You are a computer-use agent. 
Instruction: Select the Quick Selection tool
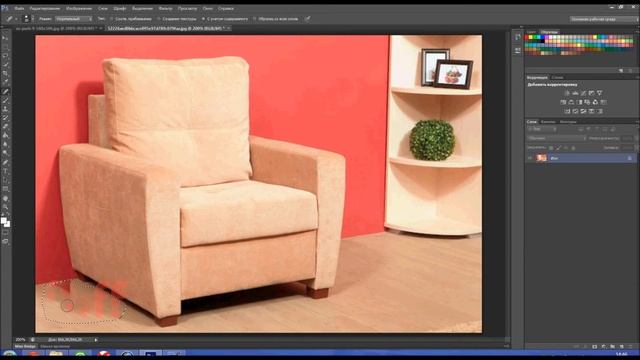pos(5,64)
